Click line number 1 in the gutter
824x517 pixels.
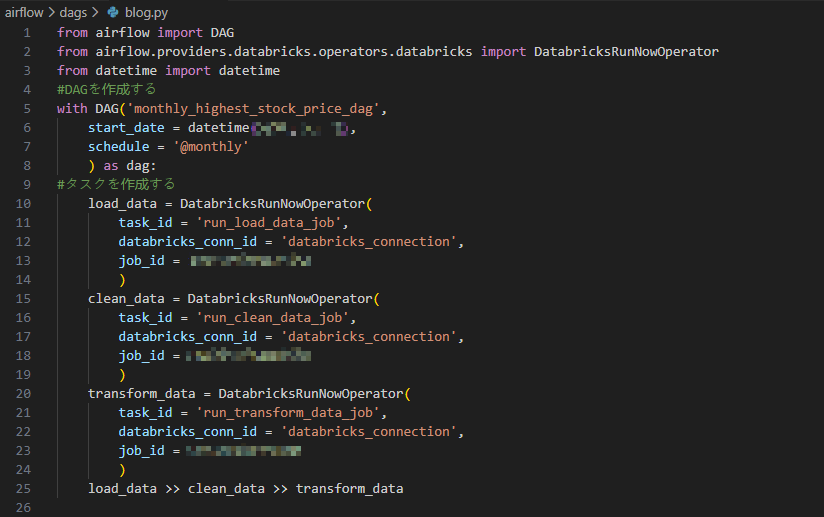[x=27, y=33]
